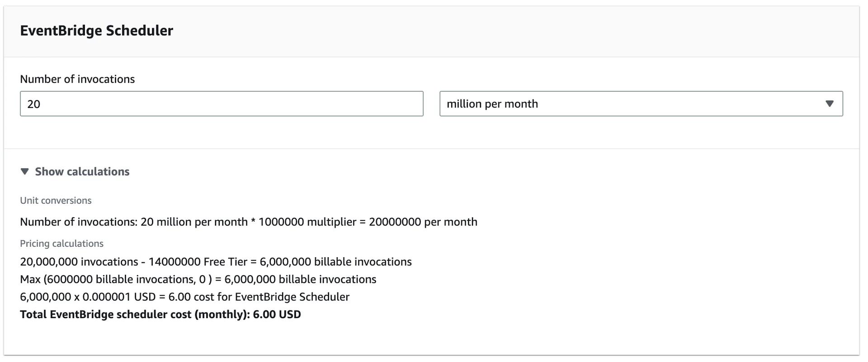This screenshot has height=362, width=868.
Task: Open the million per month dropdown
Action: (641, 103)
